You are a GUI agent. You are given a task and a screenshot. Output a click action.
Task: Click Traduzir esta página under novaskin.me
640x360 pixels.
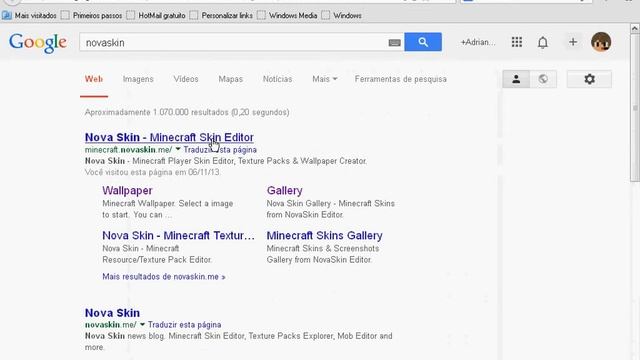(184, 325)
